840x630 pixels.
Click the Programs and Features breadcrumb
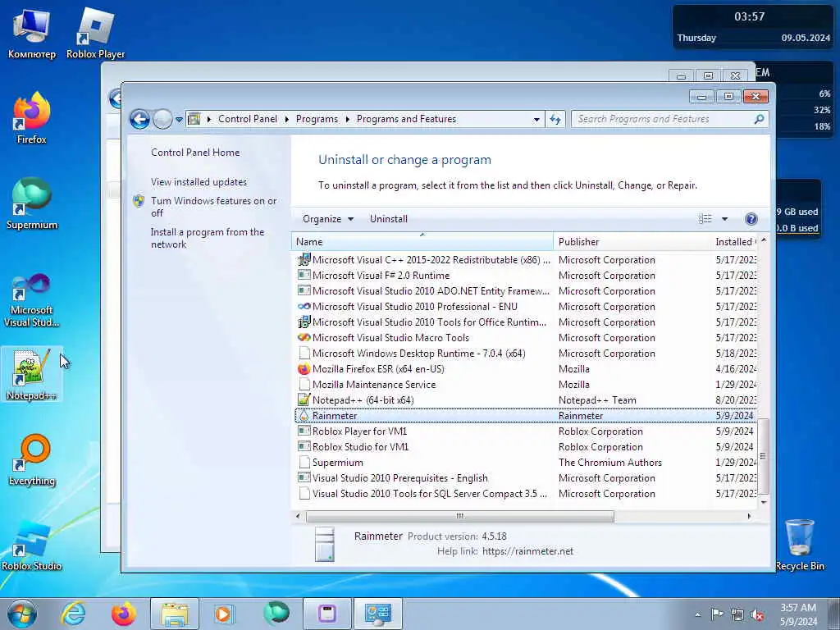406,119
